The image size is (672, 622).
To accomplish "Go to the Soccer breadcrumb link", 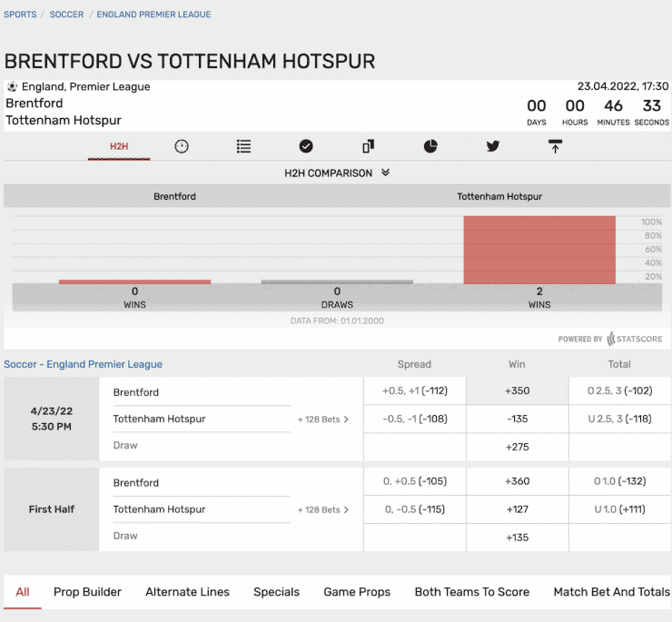I will coord(66,15).
